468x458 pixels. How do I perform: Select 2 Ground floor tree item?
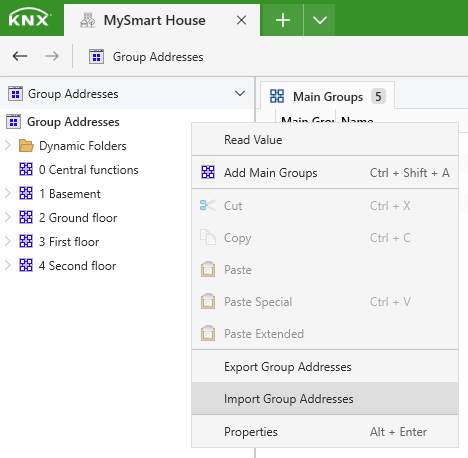(78, 218)
